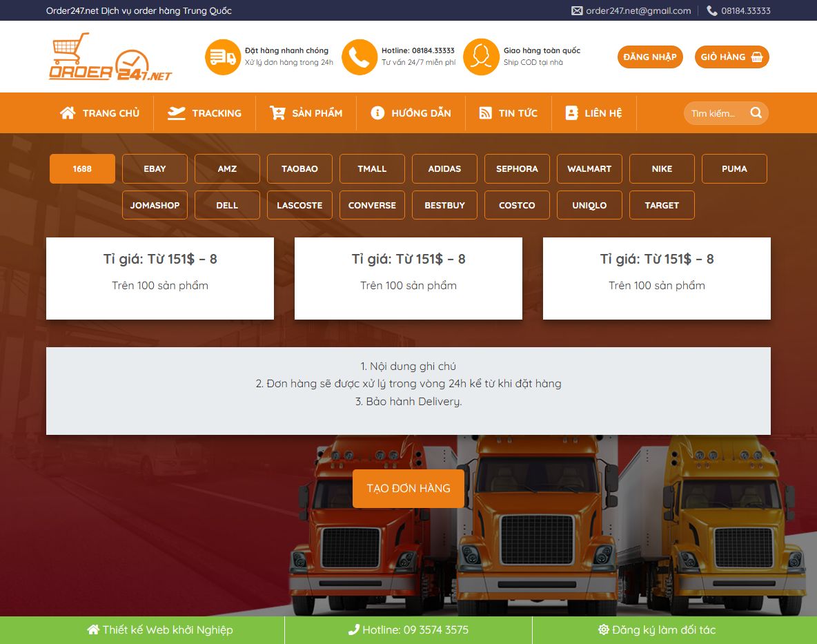Click the Đăng nhập login button

coord(650,57)
